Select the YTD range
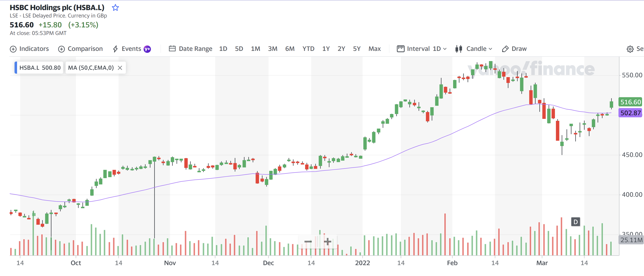Viewport: 644px width, 276px height. click(308, 49)
